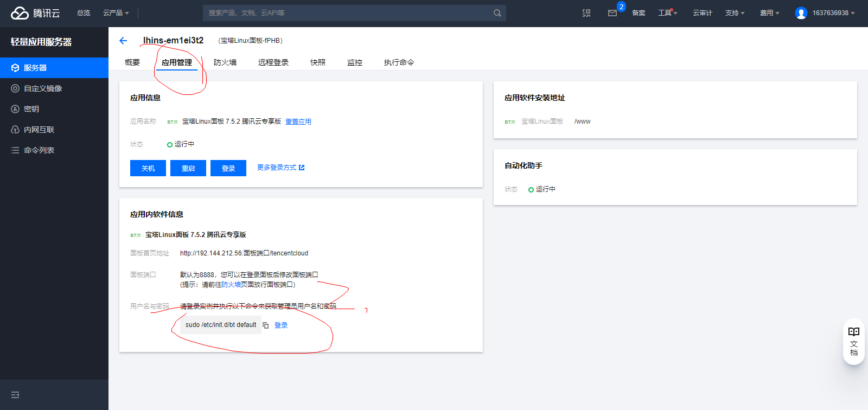
Task: Click the 重启 button
Action: 188,168
